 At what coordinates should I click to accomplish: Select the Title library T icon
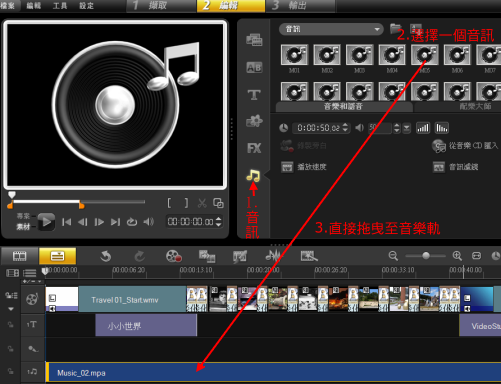pyautogui.click(x=254, y=95)
